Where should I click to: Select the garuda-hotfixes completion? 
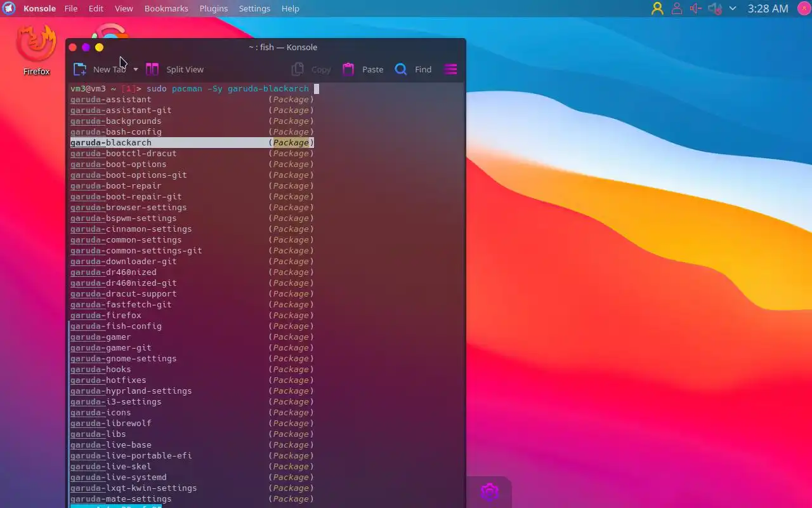[192, 380]
